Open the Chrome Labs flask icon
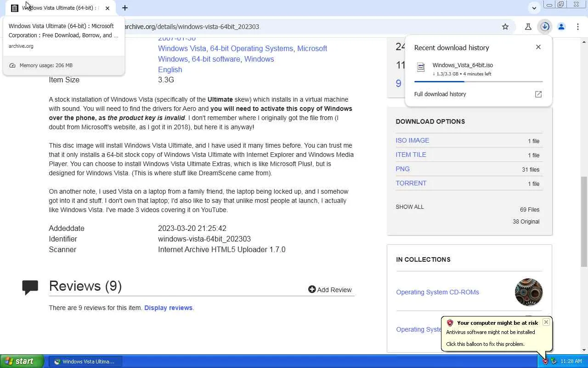Viewport: 588px width, 368px height. 528,27
